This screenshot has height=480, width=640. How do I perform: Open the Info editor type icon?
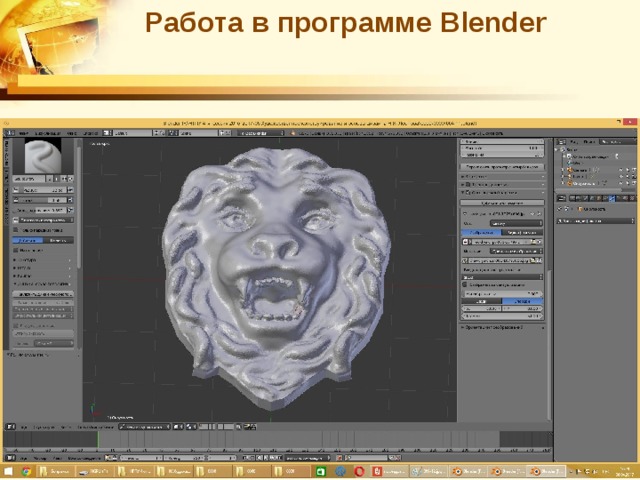pos(9,133)
